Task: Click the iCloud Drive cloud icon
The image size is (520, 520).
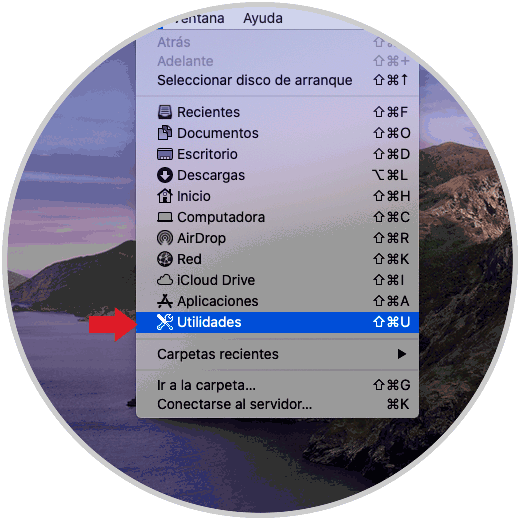Action: [165, 280]
